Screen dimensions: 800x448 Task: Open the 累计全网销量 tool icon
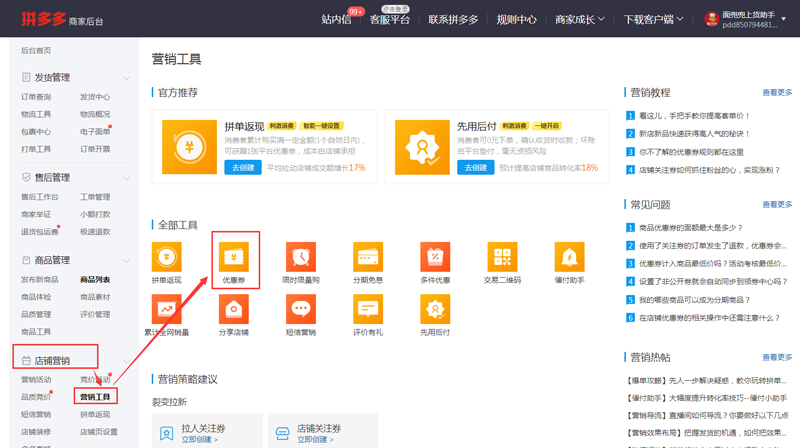[166, 309]
